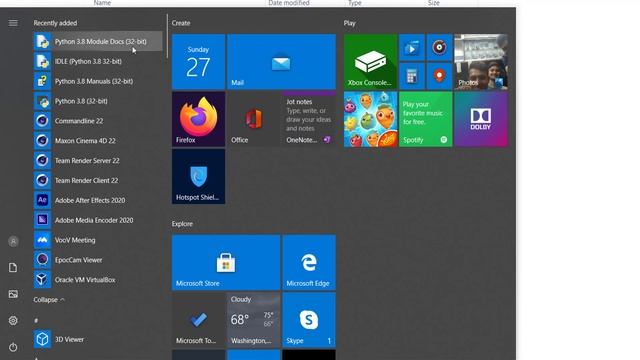Launch Oracle VM VirtualBox

[x=98, y=280]
